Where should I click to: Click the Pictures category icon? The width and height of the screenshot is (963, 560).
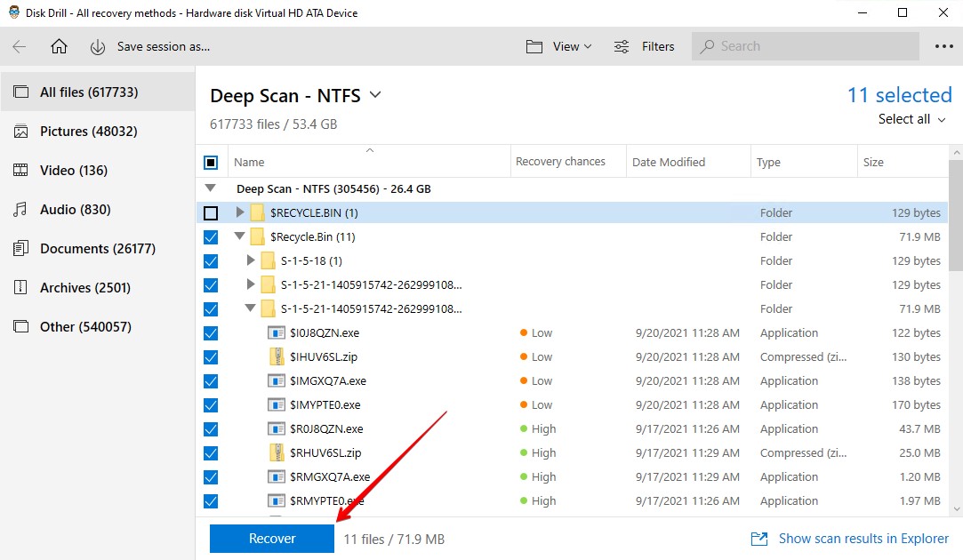point(20,132)
